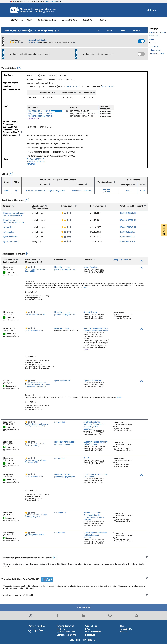Expand the Here's how you know banner
167x644 pixels.
tap(54, 1)
